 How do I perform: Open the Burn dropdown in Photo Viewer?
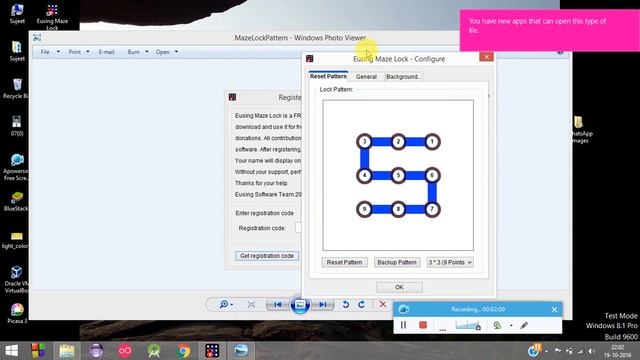(x=138, y=52)
